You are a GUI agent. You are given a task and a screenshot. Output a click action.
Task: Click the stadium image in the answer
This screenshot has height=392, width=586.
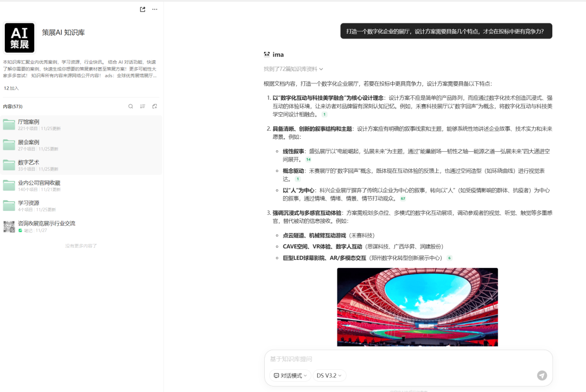point(418,307)
